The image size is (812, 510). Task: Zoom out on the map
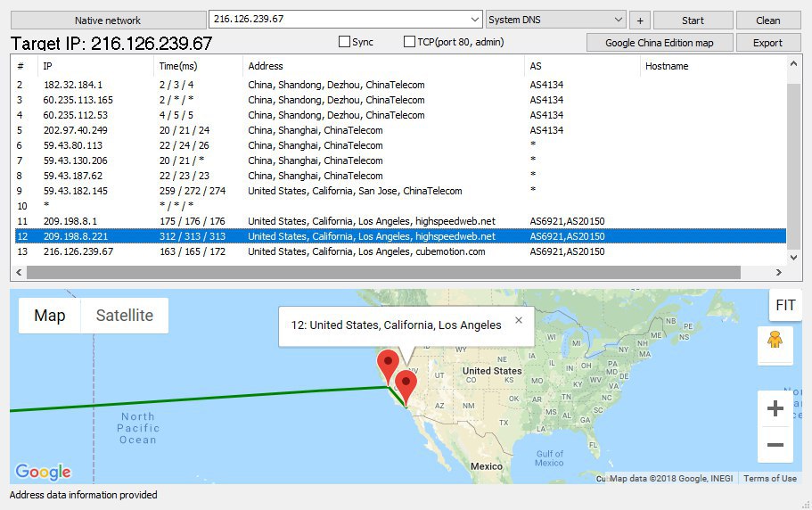775,445
